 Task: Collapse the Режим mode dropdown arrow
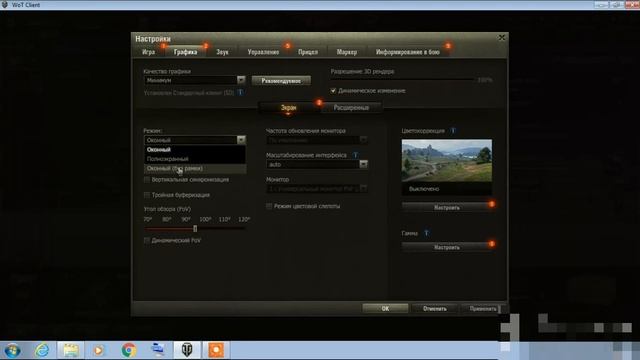241,140
